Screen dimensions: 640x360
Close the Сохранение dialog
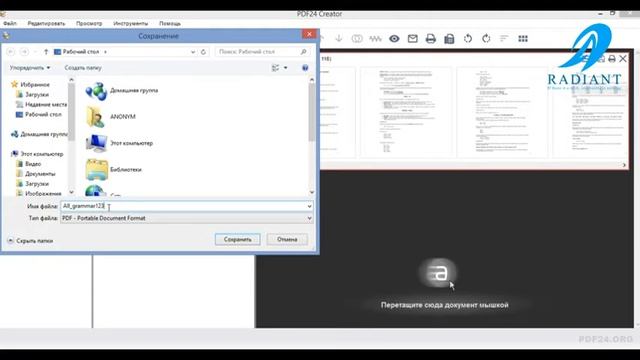(x=309, y=34)
